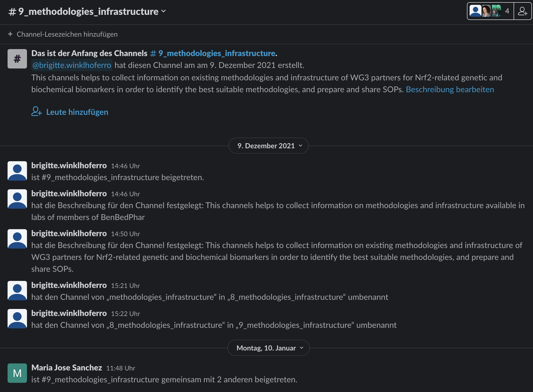The width and height of the screenshot is (533, 392).
Task: Click brigitte.winklhoferro's name on 14:50 message
Action: 69,233
